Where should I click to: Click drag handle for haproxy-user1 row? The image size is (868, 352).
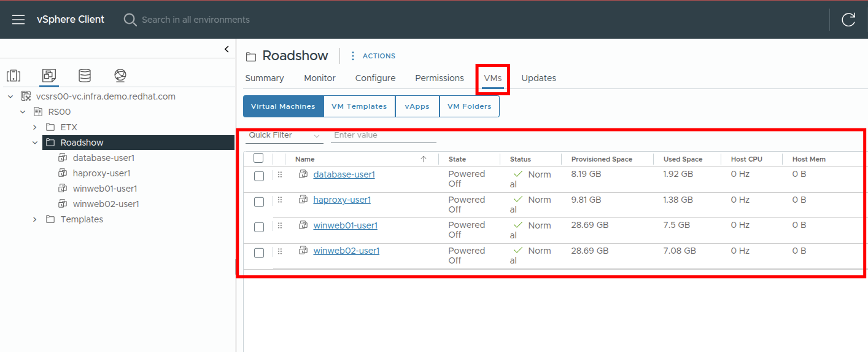[x=280, y=200]
